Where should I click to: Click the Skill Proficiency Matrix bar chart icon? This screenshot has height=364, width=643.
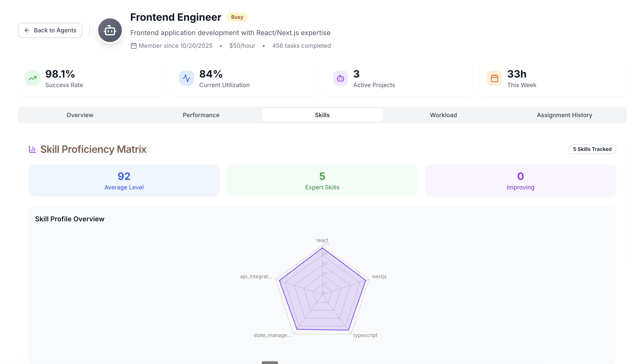[32, 149]
